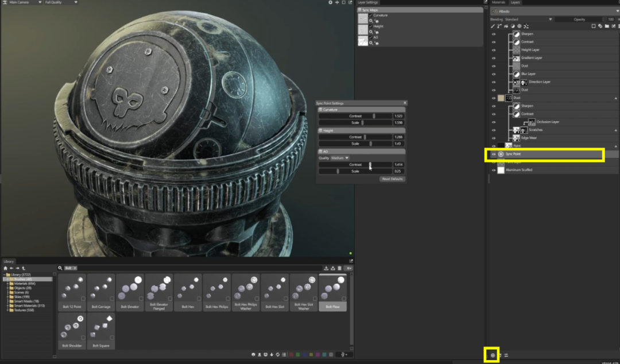This screenshot has width=620, height=364.
Task: Click the Reset Defaults button
Action: pyautogui.click(x=392, y=179)
